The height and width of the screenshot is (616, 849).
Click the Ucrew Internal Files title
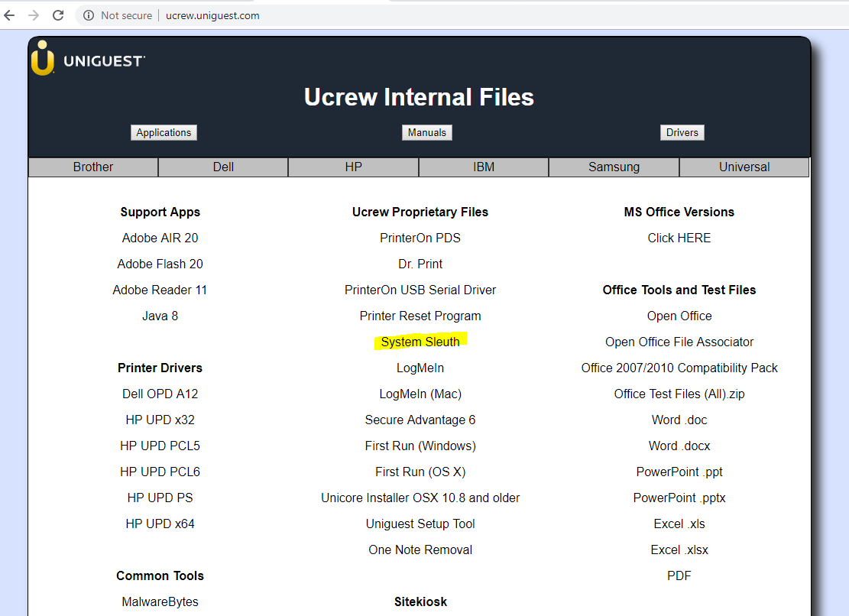419,97
